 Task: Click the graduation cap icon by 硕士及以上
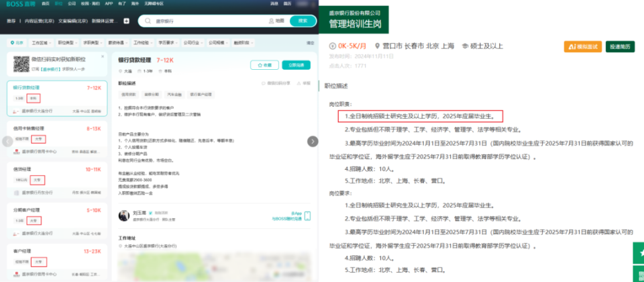click(x=466, y=46)
